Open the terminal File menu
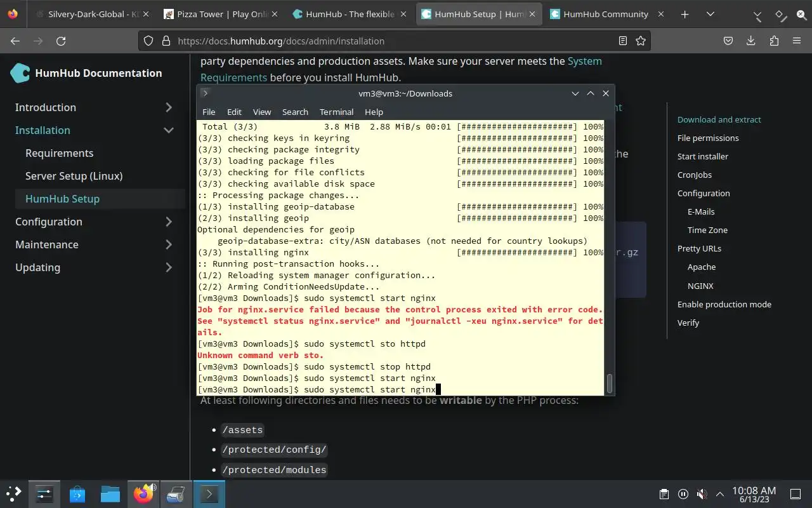This screenshot has width=812, height=508. tap(209, 112)
